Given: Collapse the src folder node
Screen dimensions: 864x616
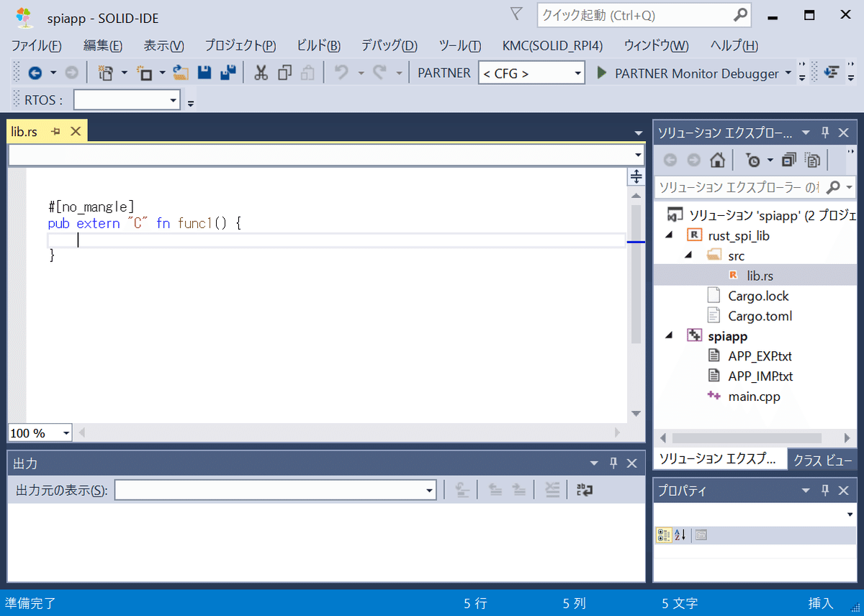Looking at the screenshot, I should (x=688, y=255).
